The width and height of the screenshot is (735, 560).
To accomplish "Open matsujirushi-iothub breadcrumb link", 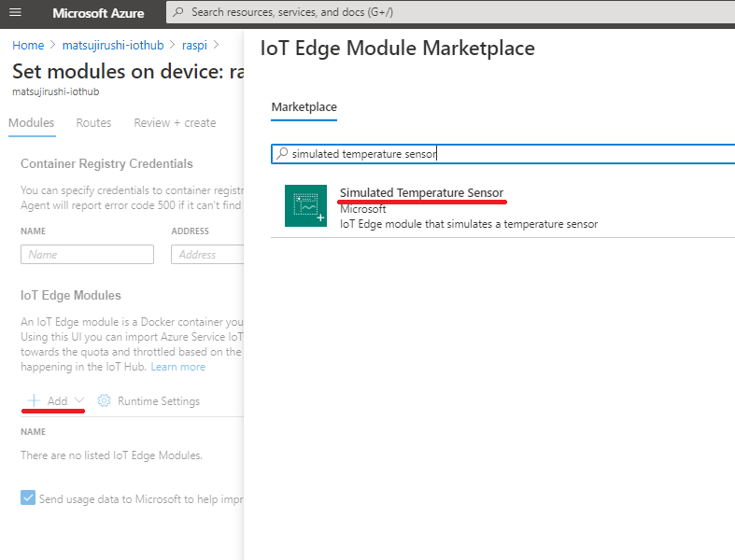I will click(113, 45).
